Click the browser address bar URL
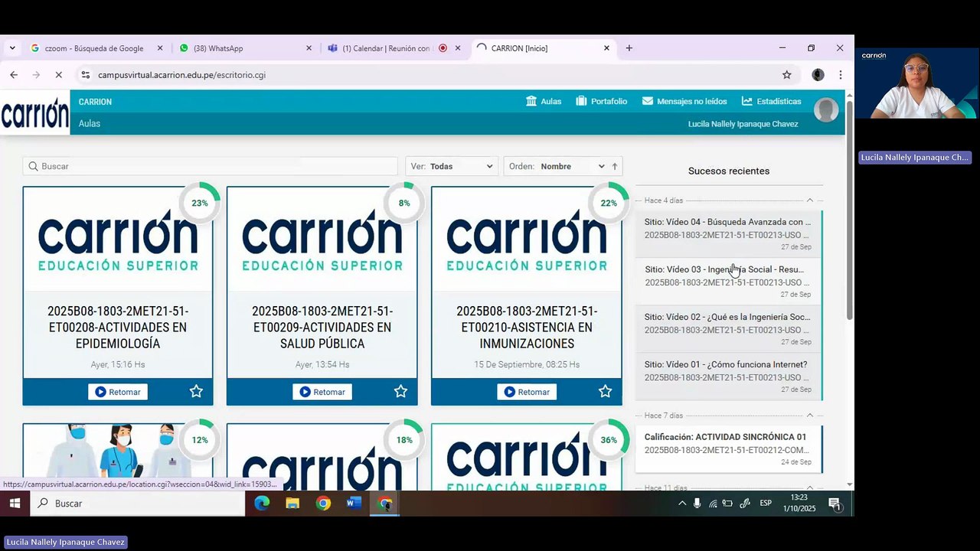980x551 pixels. (181, 75)
